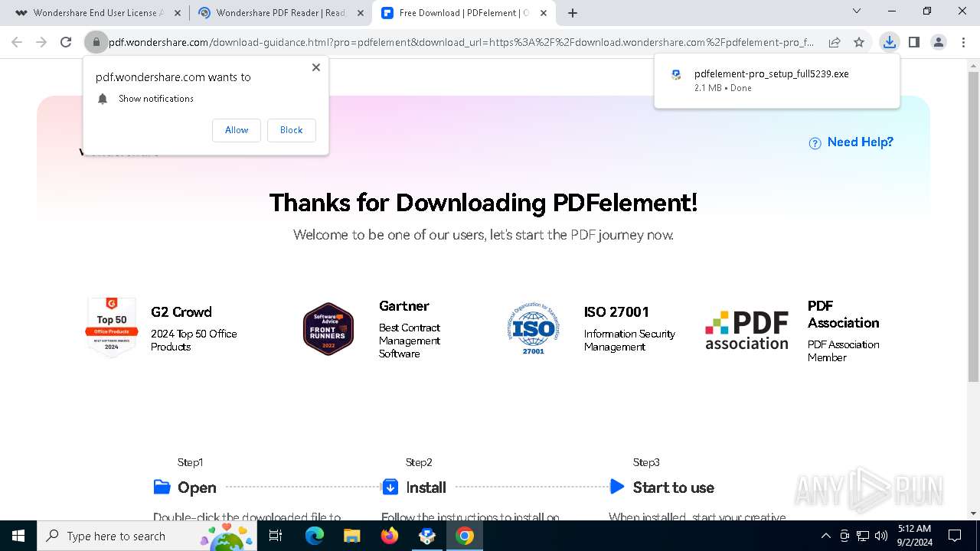The image size is (980, 551).
Task: Open File Explorer from the taskbar
Action: click(352, 536)
